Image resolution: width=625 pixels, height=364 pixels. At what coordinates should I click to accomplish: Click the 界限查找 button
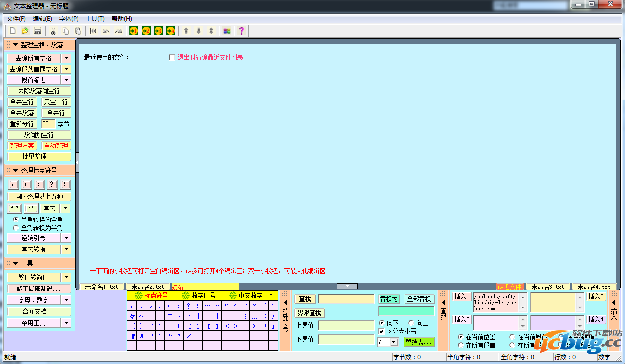point(310,313)
